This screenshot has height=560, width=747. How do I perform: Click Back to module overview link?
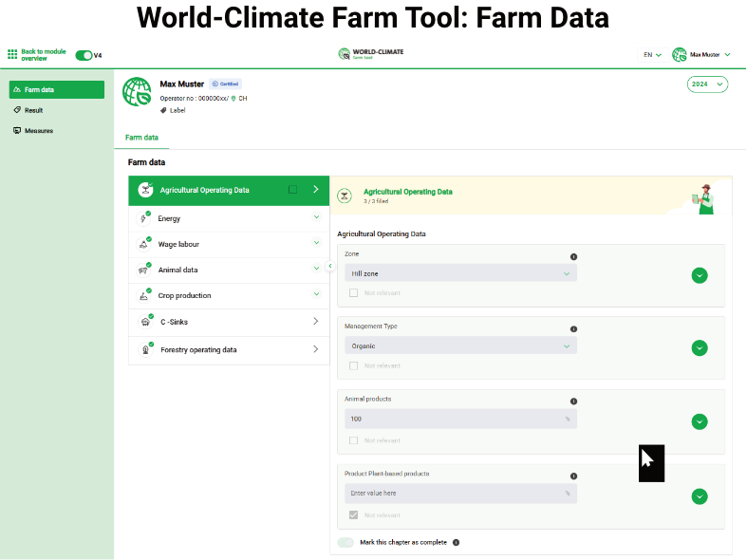(44, 55)
